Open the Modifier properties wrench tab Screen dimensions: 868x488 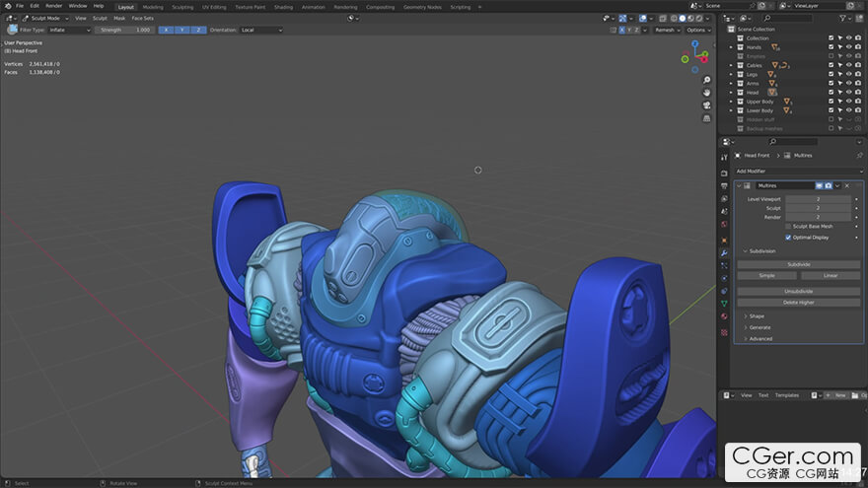click(724, 251)
